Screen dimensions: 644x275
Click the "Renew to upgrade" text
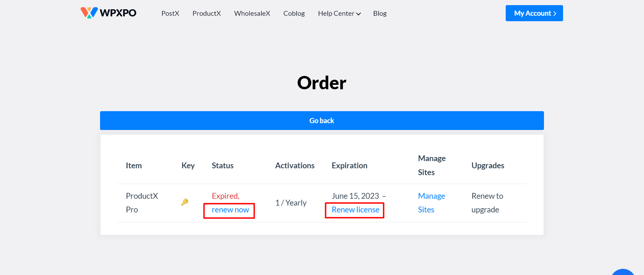487,203
